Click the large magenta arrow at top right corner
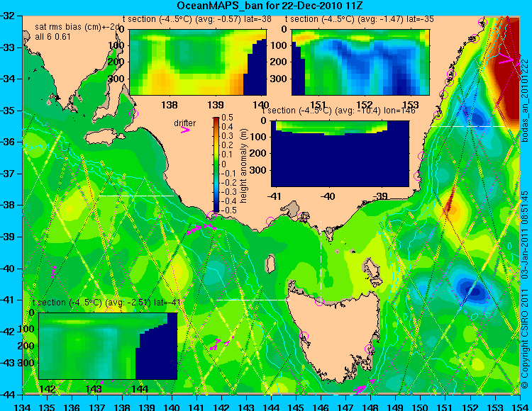Screen dimensions: 532x411 [506, 59]
